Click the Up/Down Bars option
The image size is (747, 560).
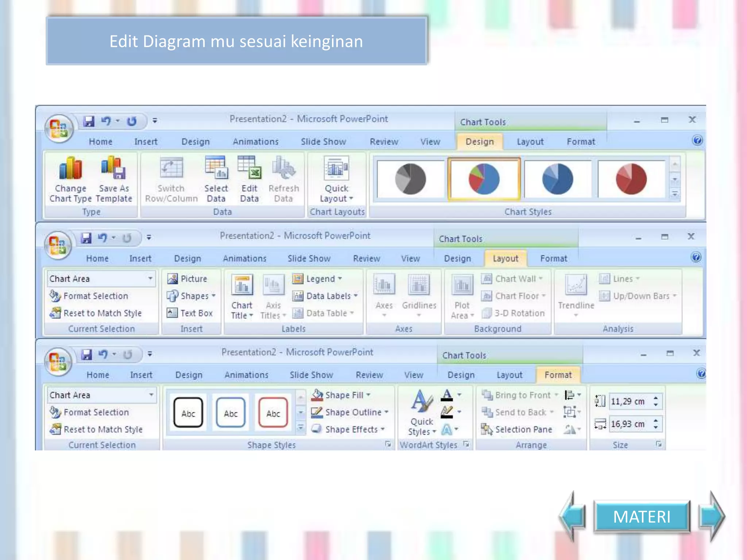638,296
